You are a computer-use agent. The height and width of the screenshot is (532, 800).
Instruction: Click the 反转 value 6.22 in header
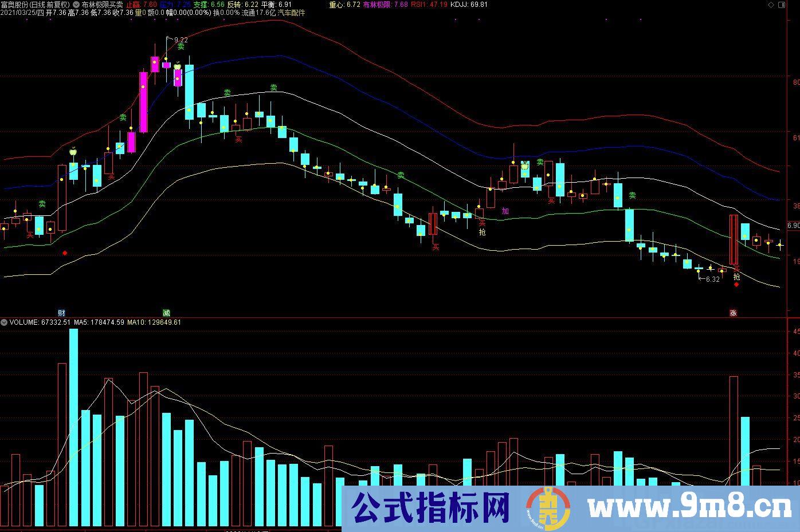tap(243, 5)
